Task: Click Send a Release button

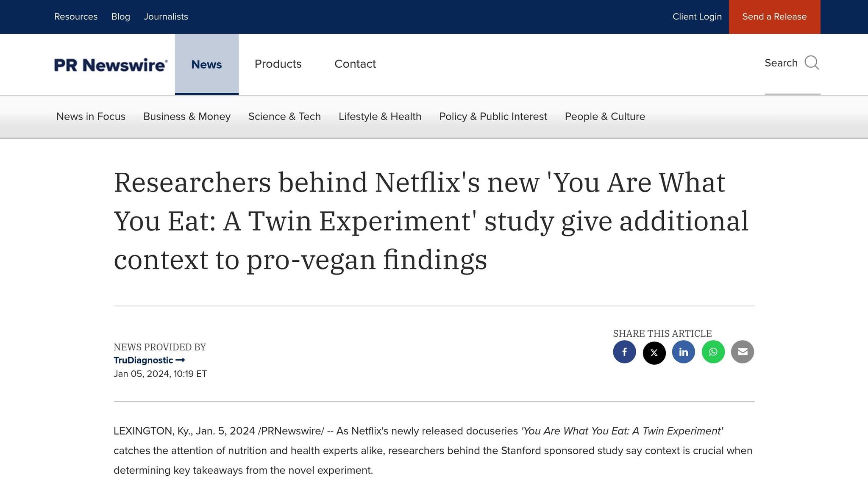Action: click(774, 17)
